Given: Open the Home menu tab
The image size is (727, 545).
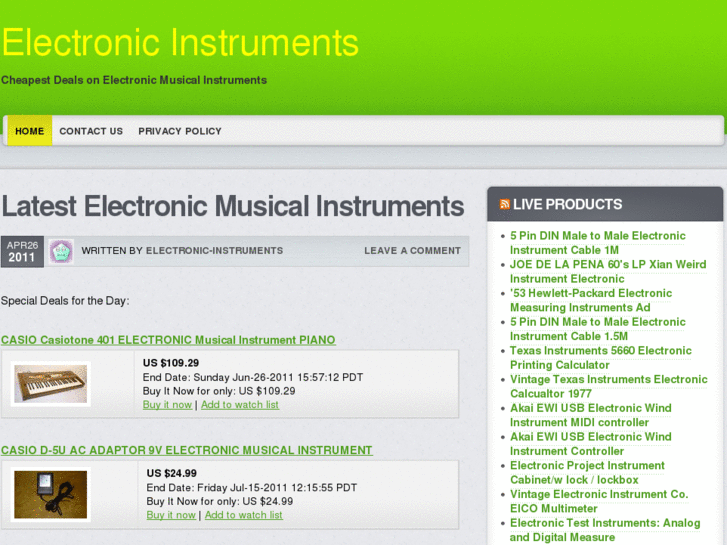Looking at the screenshot, I should click(x=30, y=131).
